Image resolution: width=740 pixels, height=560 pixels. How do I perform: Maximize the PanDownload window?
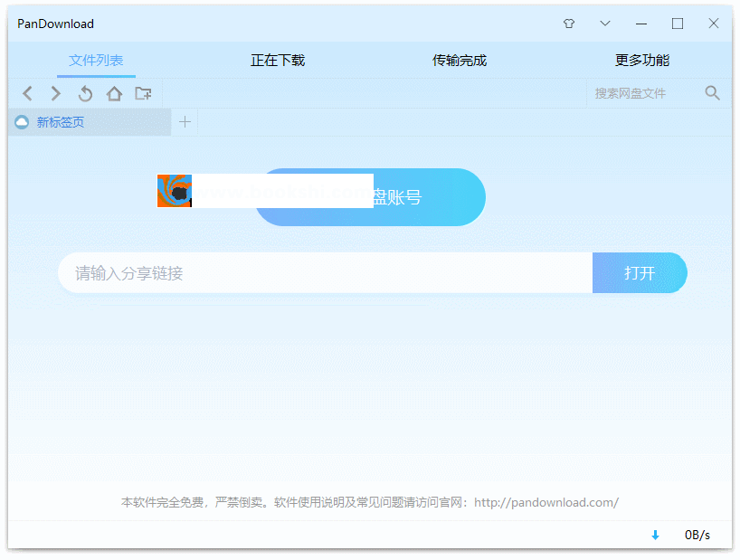678,24
